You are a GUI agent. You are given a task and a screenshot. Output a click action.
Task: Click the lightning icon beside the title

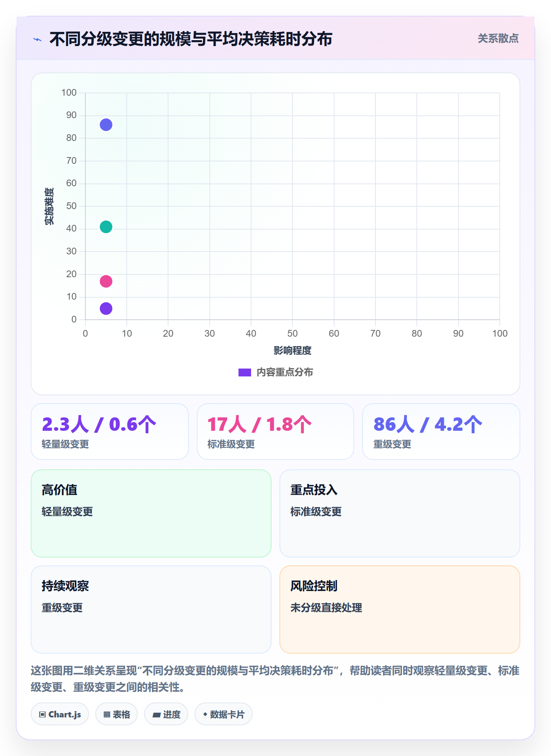point(37,39)
